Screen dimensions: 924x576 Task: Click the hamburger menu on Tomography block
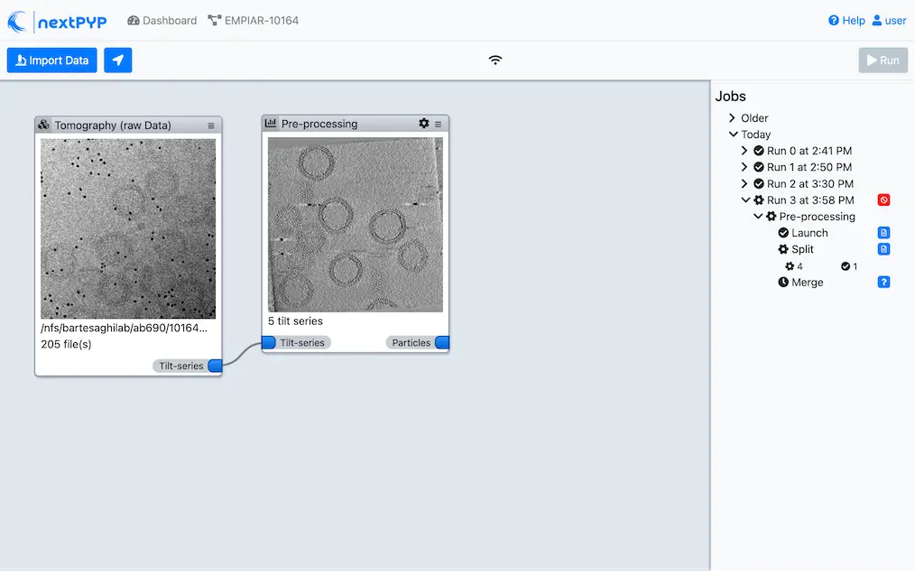[211, 125]
